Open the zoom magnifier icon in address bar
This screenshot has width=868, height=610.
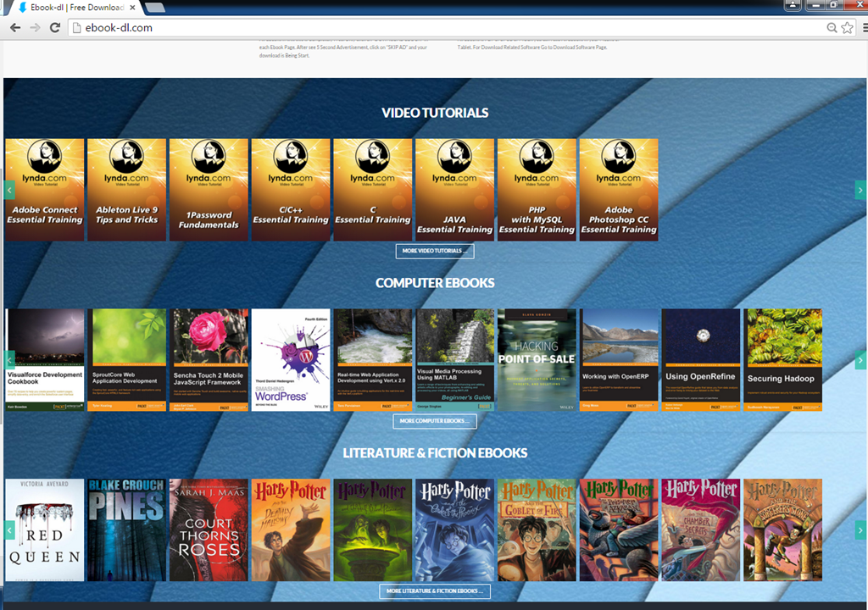(x=832, y=28)
